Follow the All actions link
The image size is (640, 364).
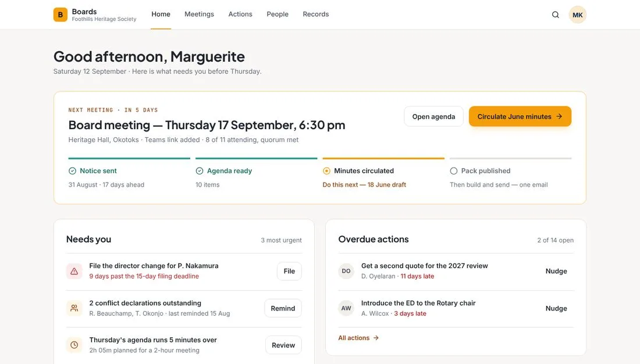coord(358,338)
